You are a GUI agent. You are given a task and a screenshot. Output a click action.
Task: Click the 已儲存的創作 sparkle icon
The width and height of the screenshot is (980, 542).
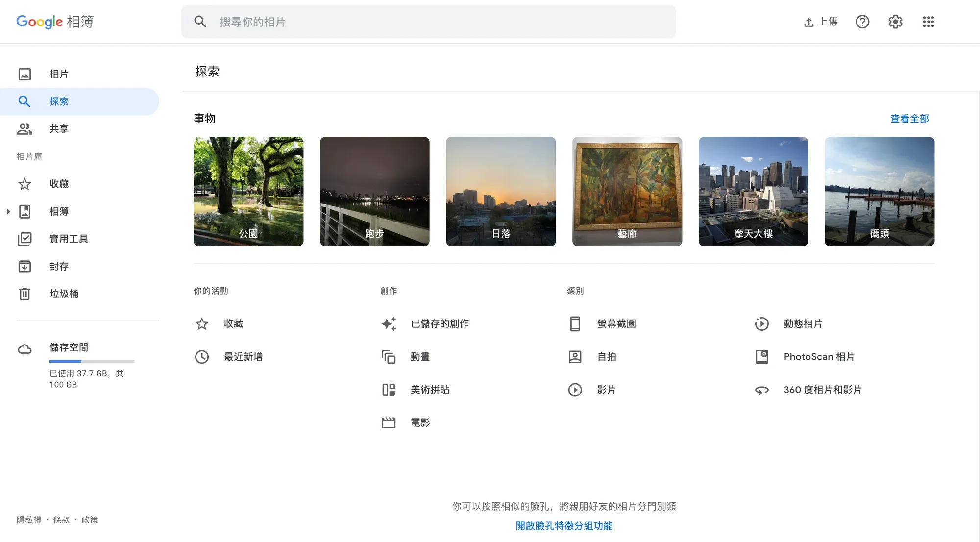[389, 324]
